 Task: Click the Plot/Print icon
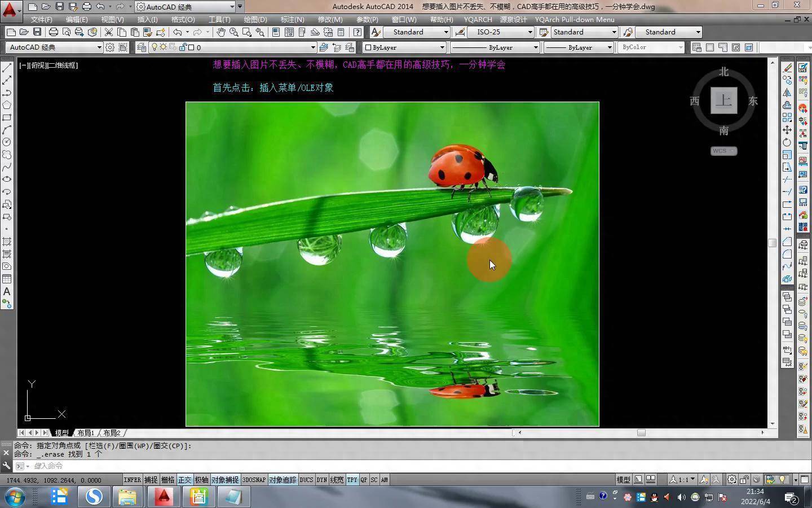(x=54, y=32)
